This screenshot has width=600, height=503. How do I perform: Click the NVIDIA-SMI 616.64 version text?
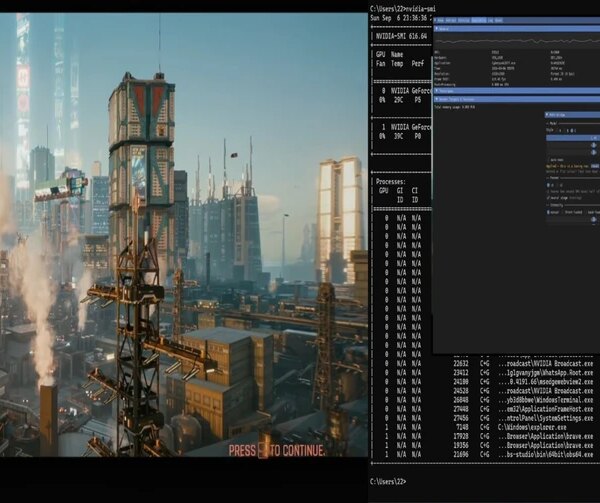pos(401,36)
